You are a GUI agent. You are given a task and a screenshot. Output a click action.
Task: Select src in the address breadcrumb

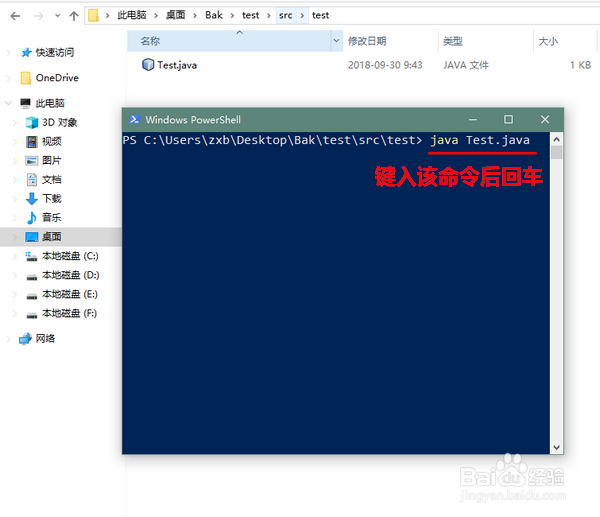click(285, 15)
